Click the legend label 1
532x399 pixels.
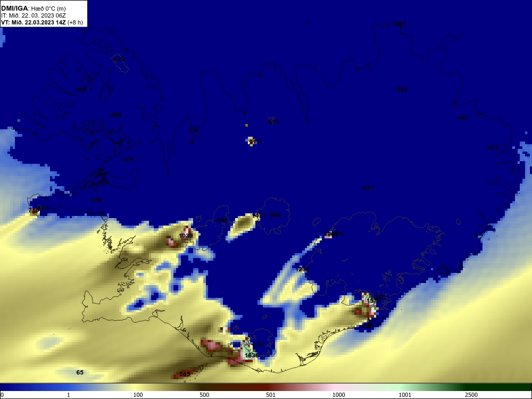point(69,395)
